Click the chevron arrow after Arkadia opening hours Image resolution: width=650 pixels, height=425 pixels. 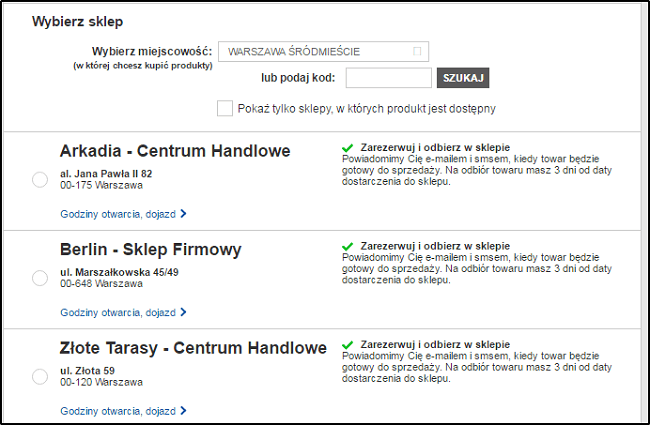coord(184,213)
